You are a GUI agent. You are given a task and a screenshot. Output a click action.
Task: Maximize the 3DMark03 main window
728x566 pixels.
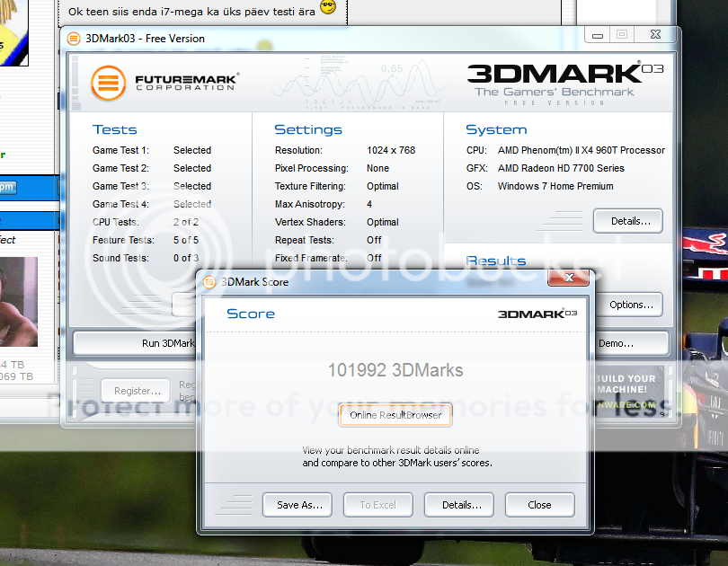point(622,35)
